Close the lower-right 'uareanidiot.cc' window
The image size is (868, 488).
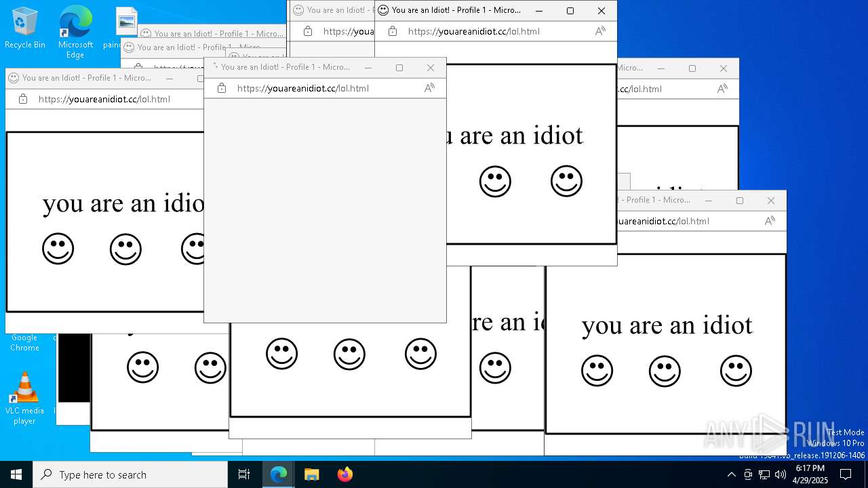tap(771, 201)
